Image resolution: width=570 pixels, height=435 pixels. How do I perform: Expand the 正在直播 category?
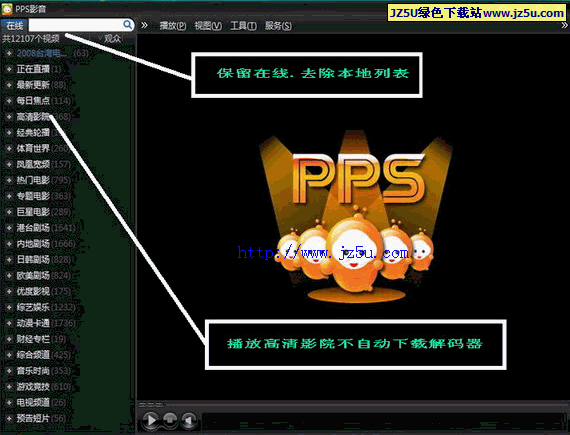coord(9,69)
